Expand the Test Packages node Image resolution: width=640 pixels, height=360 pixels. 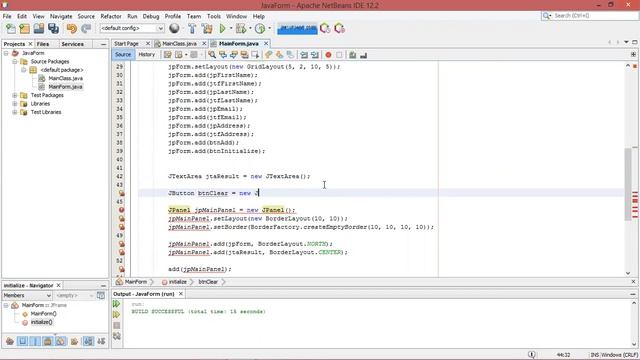click(15, 95)
